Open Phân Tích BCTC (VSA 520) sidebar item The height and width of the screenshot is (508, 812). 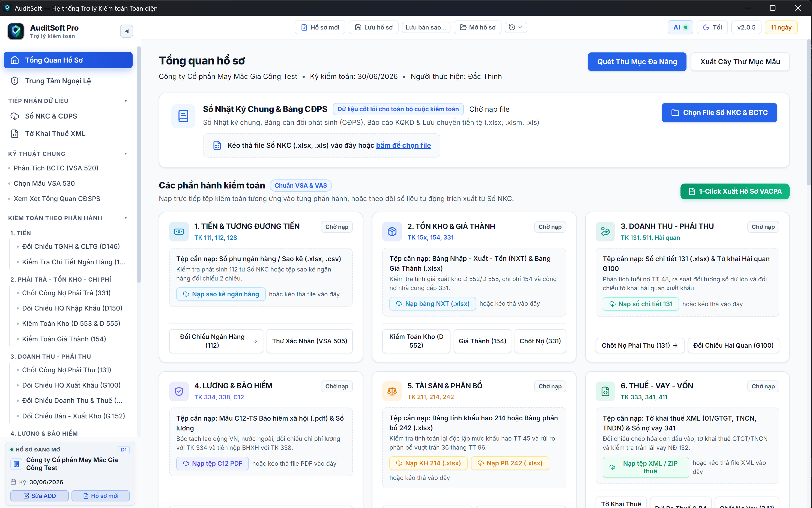coord(56,168)
